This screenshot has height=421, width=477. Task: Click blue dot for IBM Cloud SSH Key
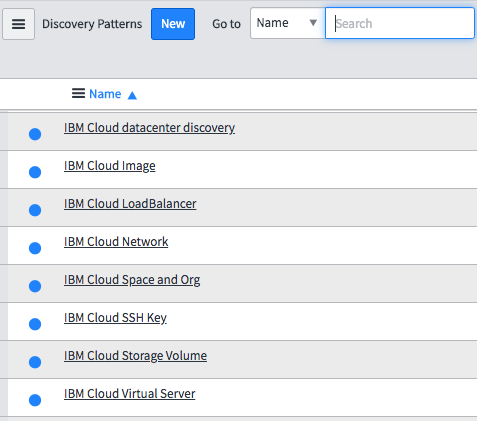pos(35,324)
